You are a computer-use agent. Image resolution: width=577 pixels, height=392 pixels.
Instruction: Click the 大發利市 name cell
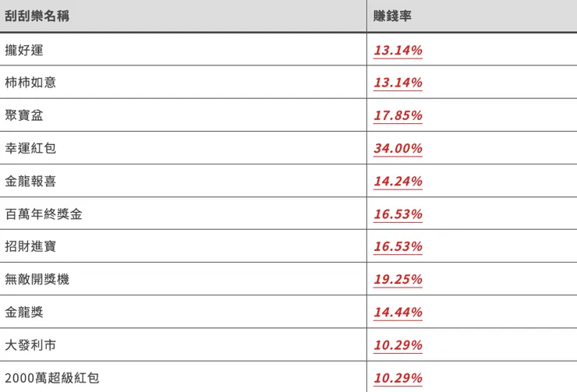30,345
